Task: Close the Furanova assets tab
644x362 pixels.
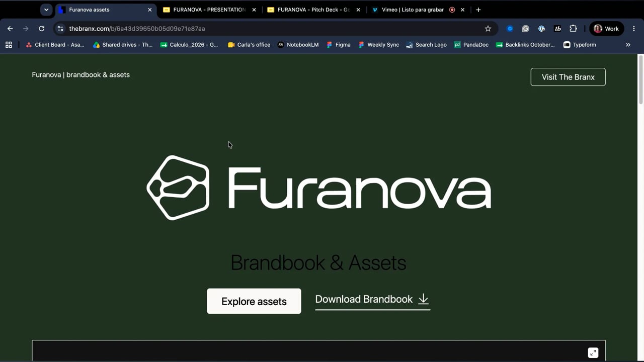Action: (x=149, y=10)
